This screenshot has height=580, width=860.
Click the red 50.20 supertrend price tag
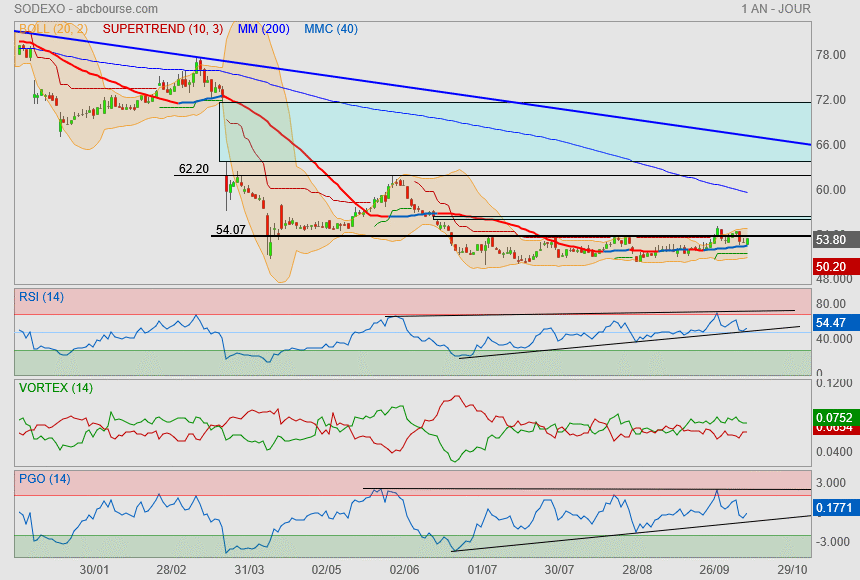(x=832, y=267)
